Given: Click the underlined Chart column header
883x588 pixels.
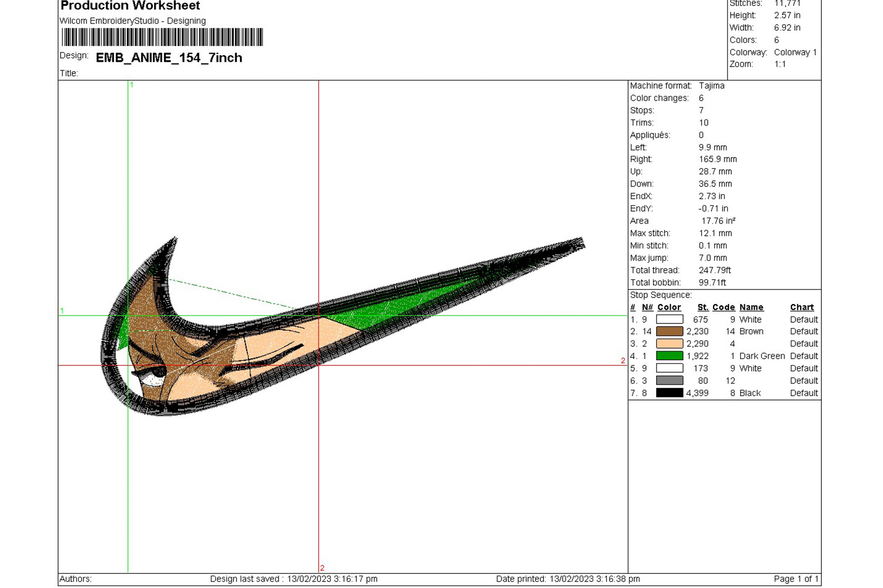Looking at the screenshot, I should click(x=801, y=307).
